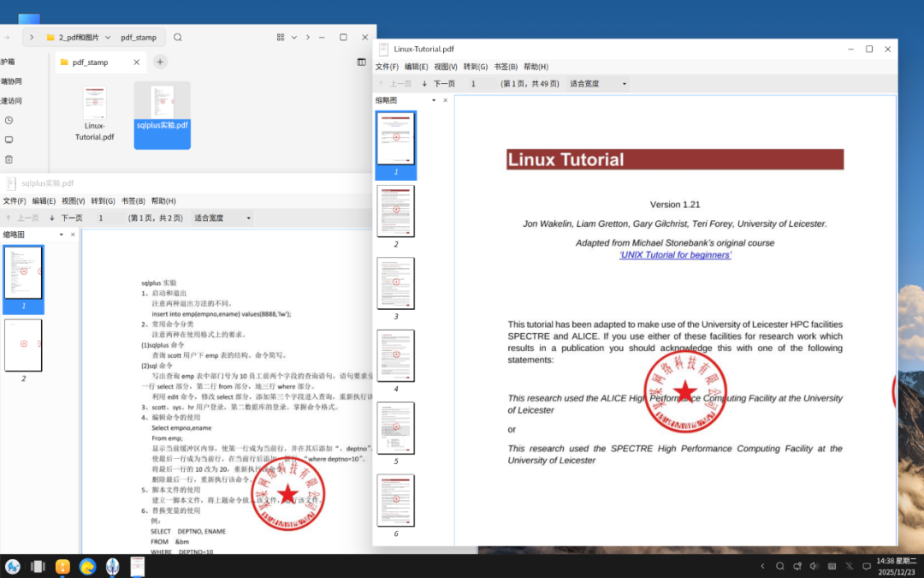Select sqlplus实验.pdf file in file manager
The height and width of the screenshot is (578, 924).
(162, 115)
